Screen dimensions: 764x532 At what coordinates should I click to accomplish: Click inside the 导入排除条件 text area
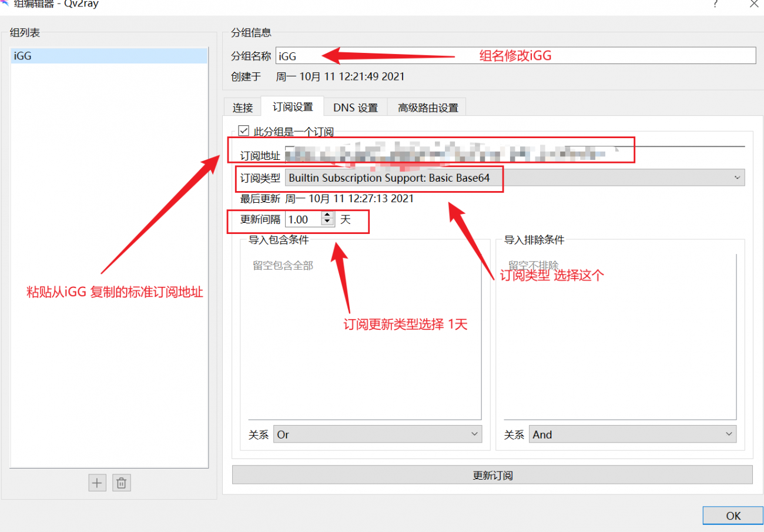pyautogui.click(x=619, y=335)
